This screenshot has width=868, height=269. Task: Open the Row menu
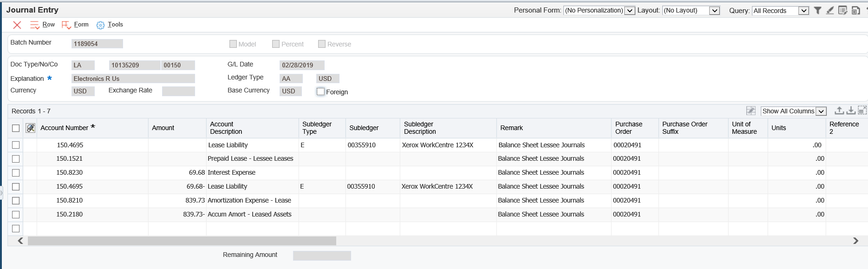(48, 25)
